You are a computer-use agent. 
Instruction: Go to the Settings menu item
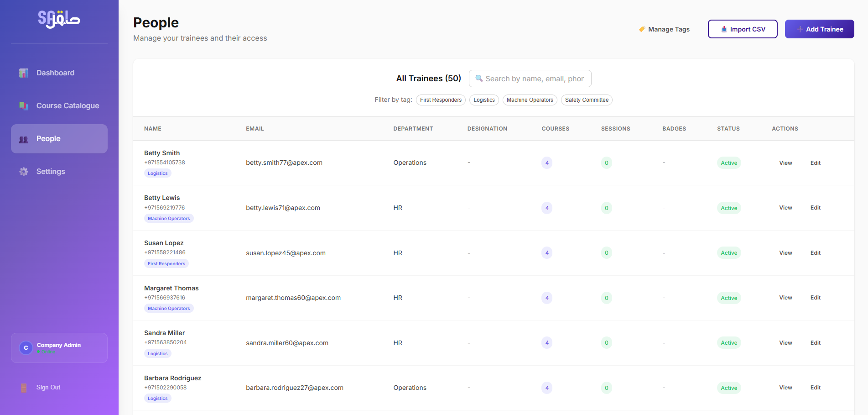coord(51,172)
